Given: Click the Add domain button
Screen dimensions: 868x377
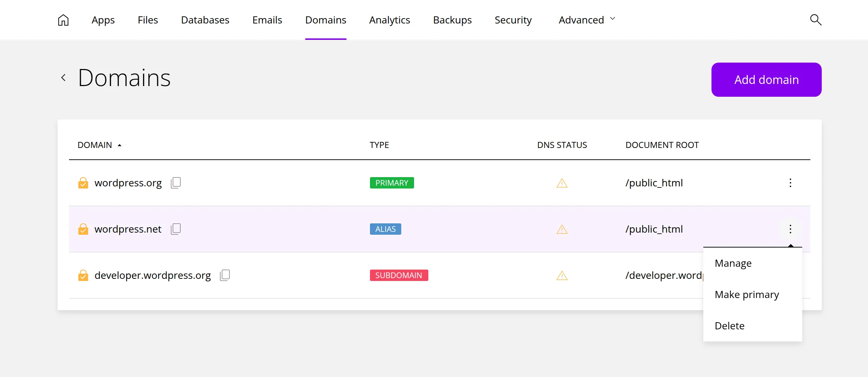Looking at the screenshot, I should point(767,80).
